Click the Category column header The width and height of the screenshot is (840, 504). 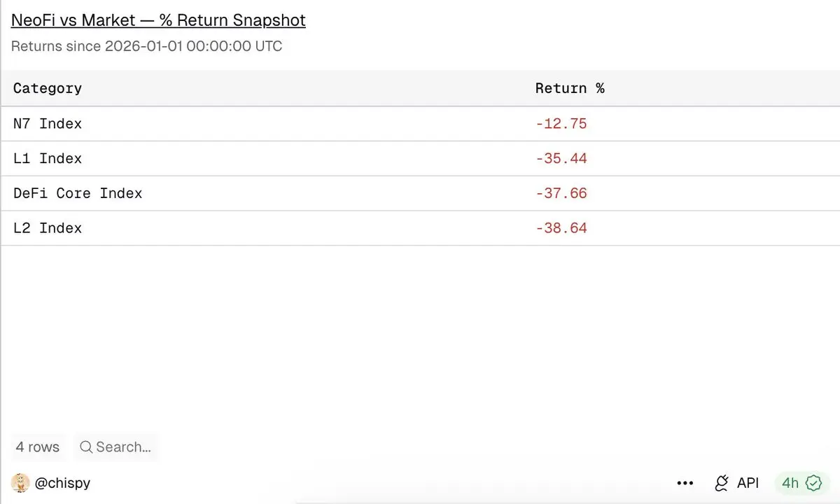pyautogui.click(x=48, y=88)
